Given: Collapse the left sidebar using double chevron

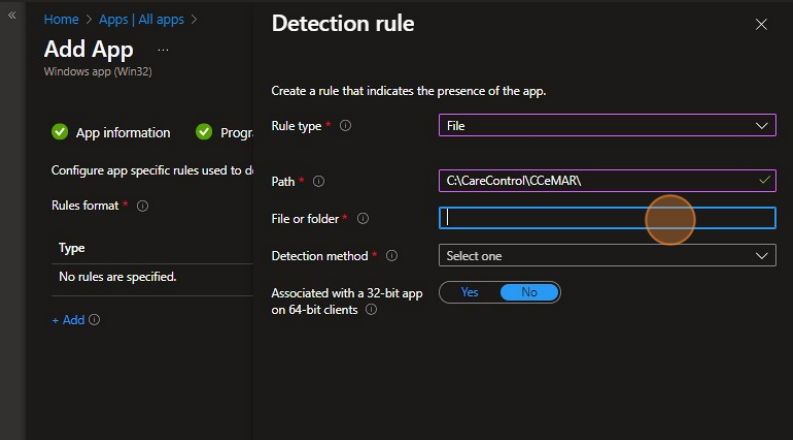Looking at the screenshot, I should point(12,16).
